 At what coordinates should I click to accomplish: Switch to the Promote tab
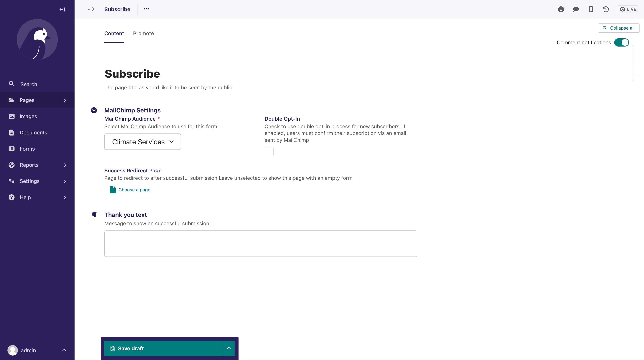point(143,33)
